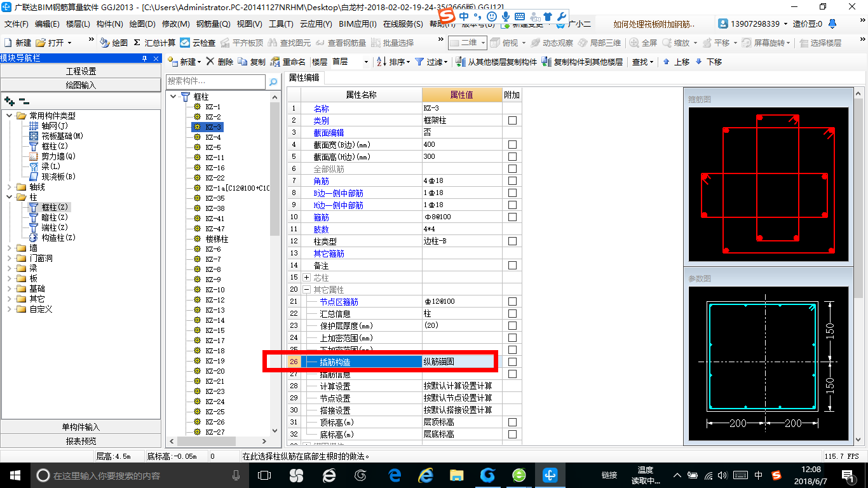The width and height of the screenshot is (868, 488).
Task: Click 新建 in component list toolbar
Action: click(184, 62)
